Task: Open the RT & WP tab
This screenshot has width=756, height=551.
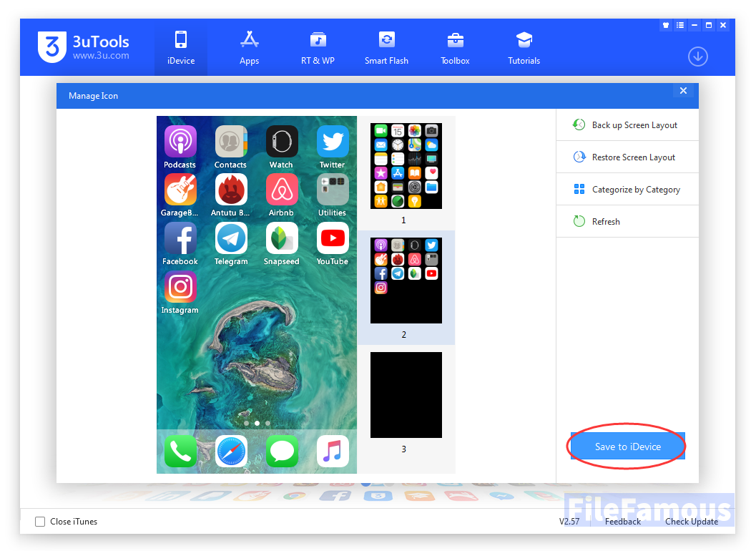Action: coord(318,48)
